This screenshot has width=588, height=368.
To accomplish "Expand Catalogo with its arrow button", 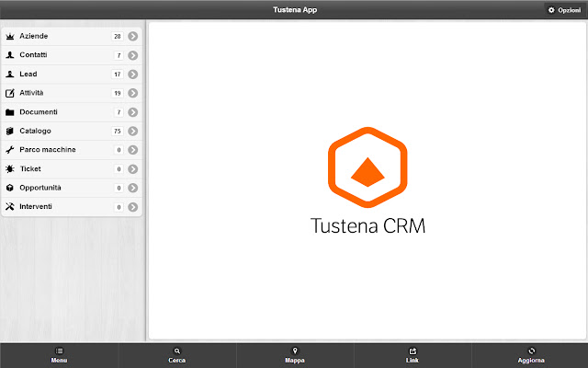I will (132, 131).
